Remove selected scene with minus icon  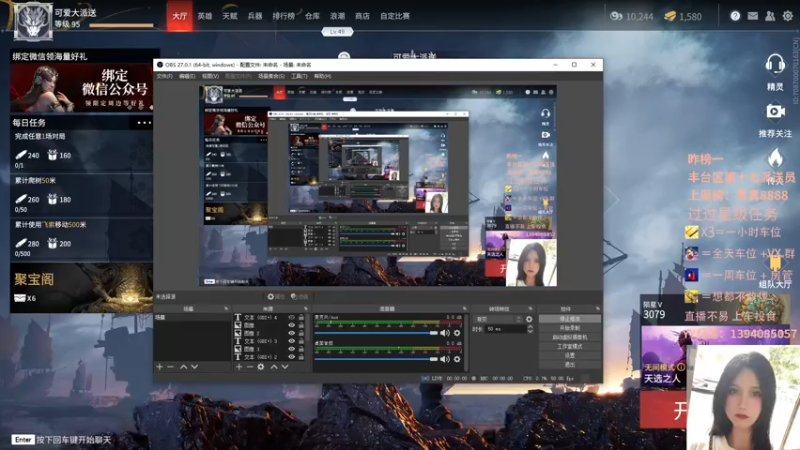[x=170, y=367]
